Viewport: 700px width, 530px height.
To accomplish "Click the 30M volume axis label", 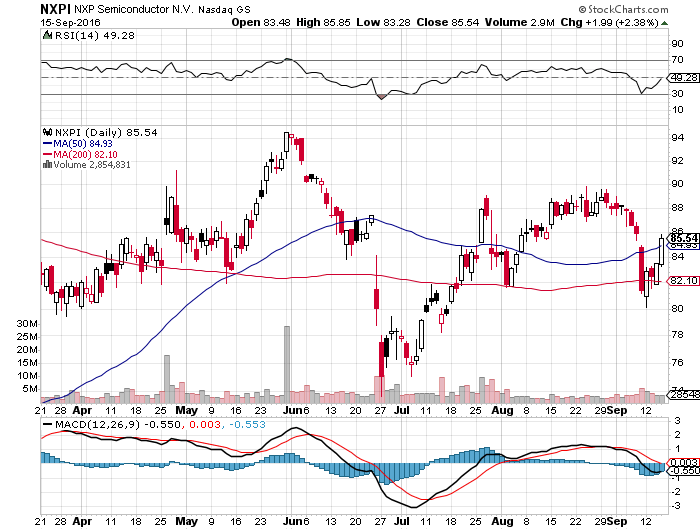I will [27, 324].
